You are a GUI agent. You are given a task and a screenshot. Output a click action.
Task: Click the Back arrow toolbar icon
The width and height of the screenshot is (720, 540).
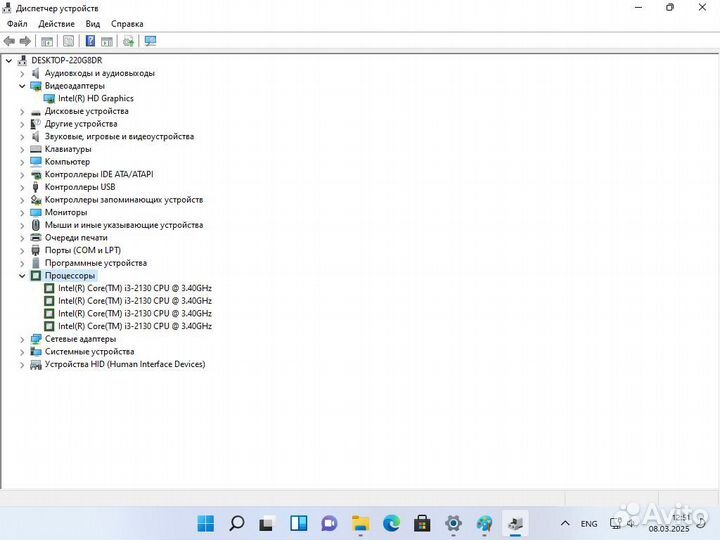[9, 41]
